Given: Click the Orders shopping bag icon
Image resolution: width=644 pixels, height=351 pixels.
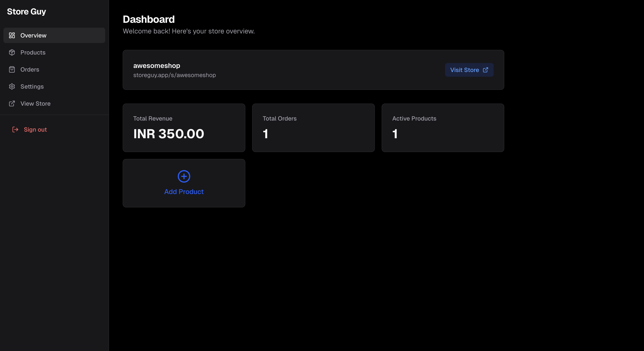Looking at the screenshot, I should point(12,69).
